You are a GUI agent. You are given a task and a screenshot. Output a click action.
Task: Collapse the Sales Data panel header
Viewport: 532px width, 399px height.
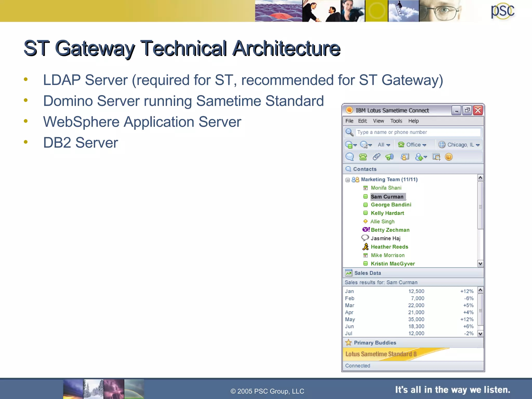[x=413, y=273]
